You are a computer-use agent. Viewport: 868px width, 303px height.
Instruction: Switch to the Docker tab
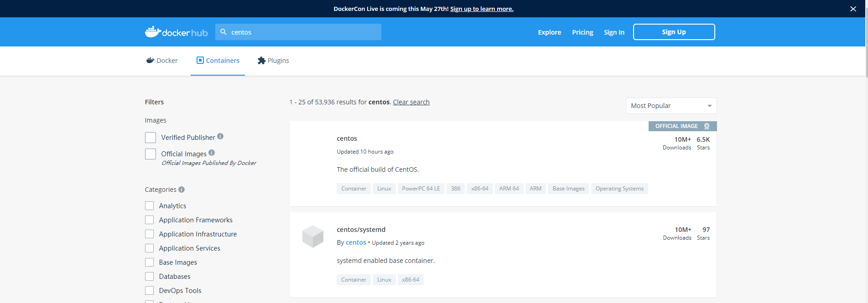tap(162, 61)
